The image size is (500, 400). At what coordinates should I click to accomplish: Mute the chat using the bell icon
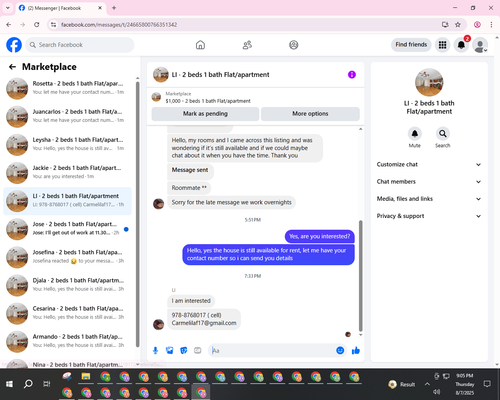coord(415,134)
